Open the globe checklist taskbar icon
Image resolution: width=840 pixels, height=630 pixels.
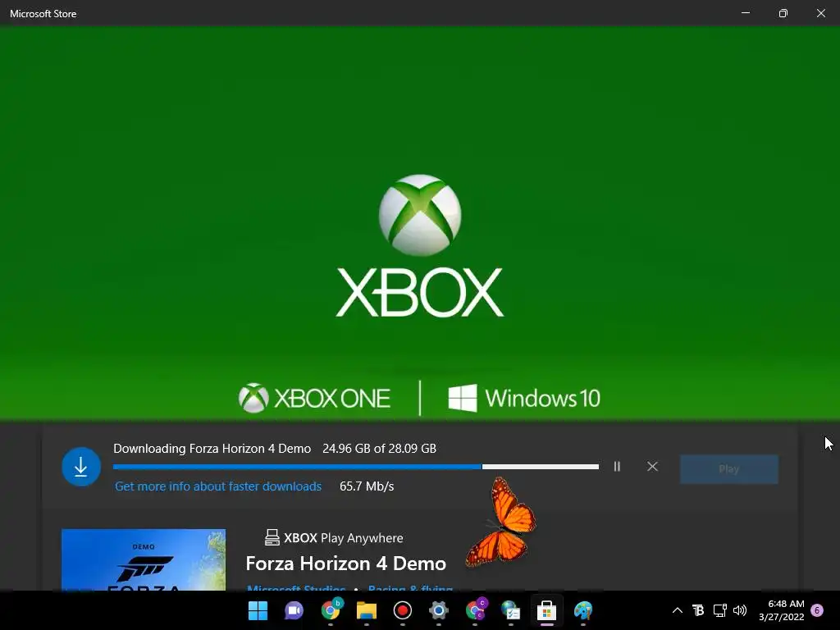[x=510, y=610]
